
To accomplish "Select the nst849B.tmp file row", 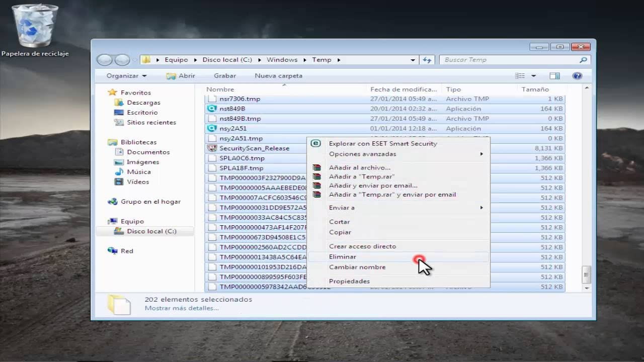I will click(384, 119).
